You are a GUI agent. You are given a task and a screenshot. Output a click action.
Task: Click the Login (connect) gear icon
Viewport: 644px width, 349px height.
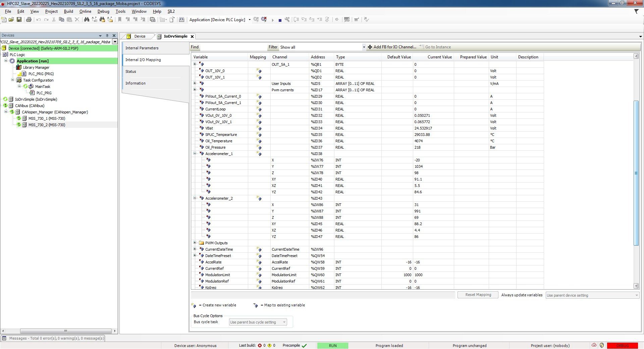coord(256,20)
